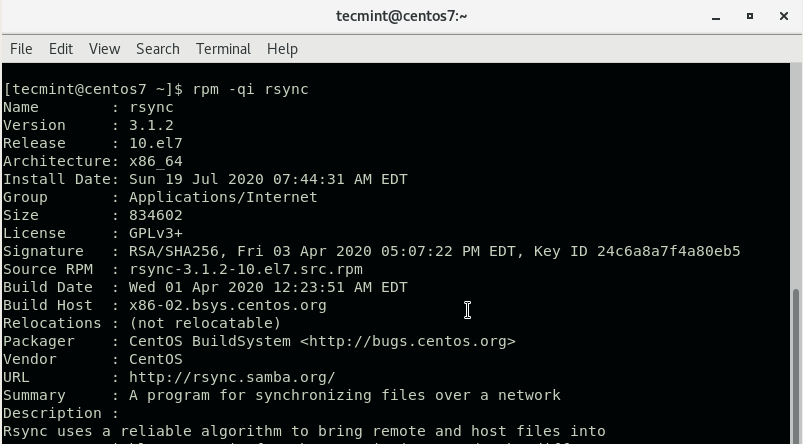Click the tecmint@centos7 window title bar
Image resolution: width=803 pixels, height=444 pixels.
[401, 15]
